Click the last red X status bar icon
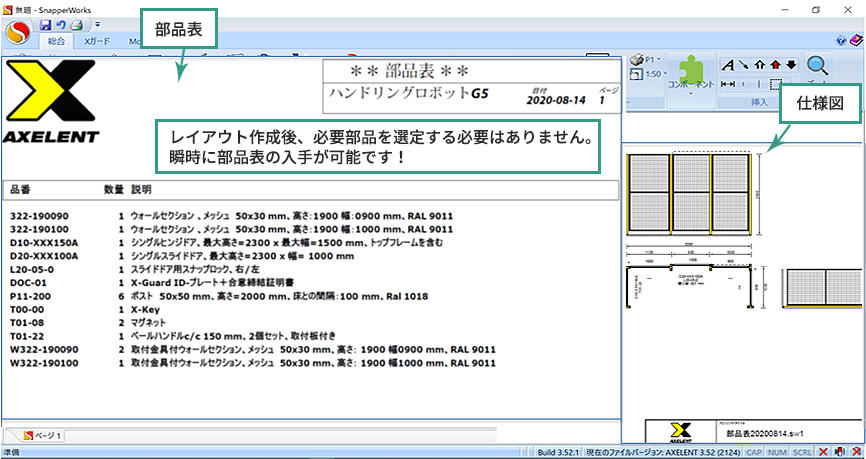The image size is (866, 459). tap(856, 452)
